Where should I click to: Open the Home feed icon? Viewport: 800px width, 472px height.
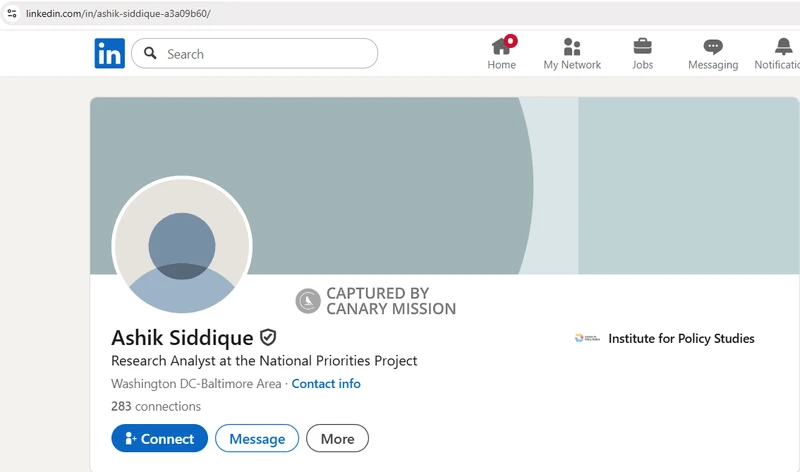click(x=502, y=46)
